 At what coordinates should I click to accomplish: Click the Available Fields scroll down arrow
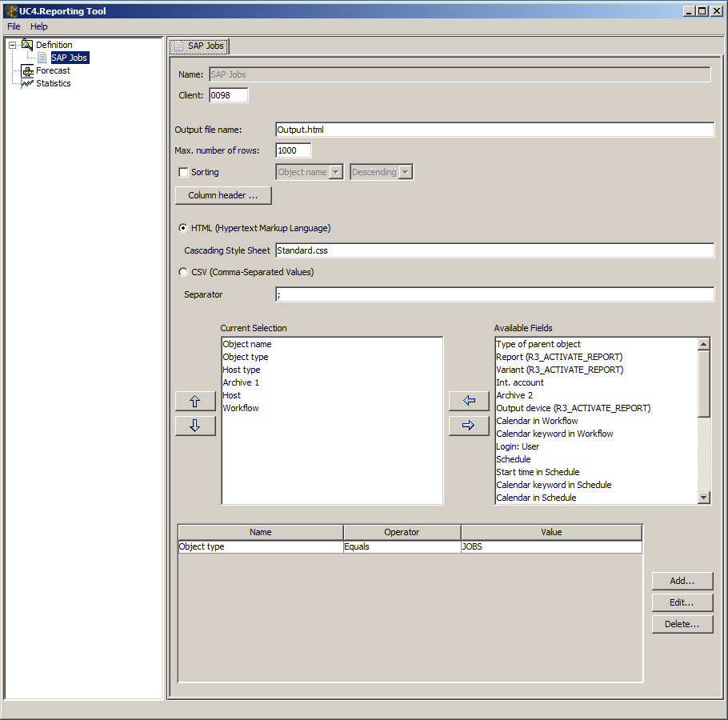click(704, 498)
